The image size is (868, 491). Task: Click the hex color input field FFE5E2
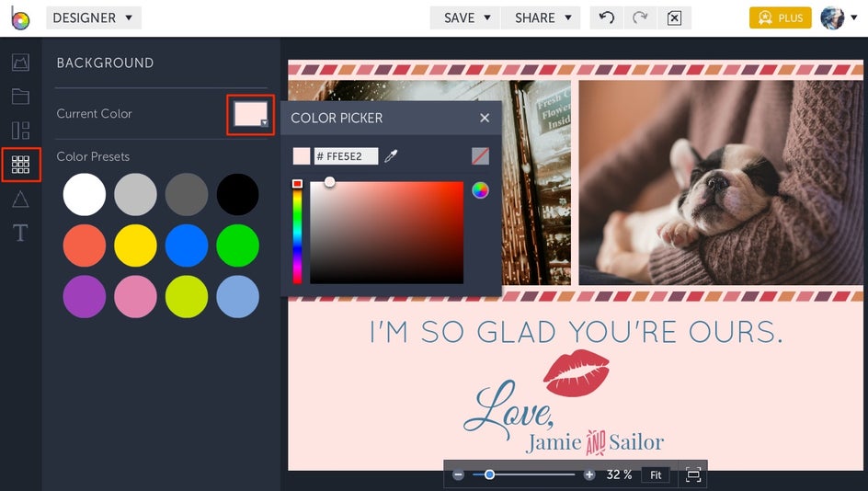tap(346, 156)
